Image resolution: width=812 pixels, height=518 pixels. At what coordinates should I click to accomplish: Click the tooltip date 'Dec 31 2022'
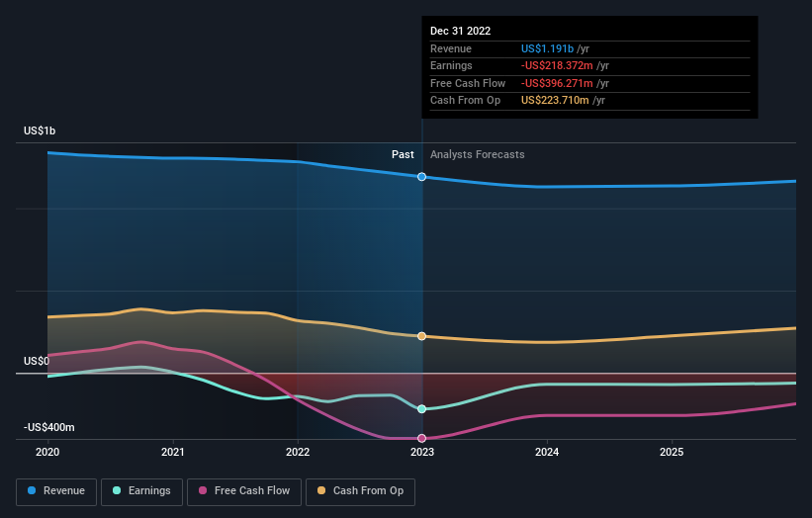(x=460, y=31)
